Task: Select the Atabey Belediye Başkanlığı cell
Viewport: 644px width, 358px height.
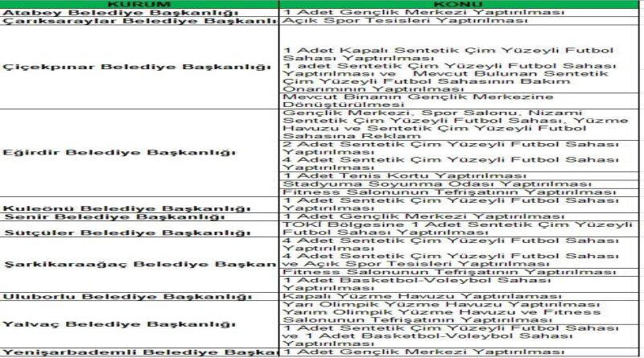Action: pos(113,14)
